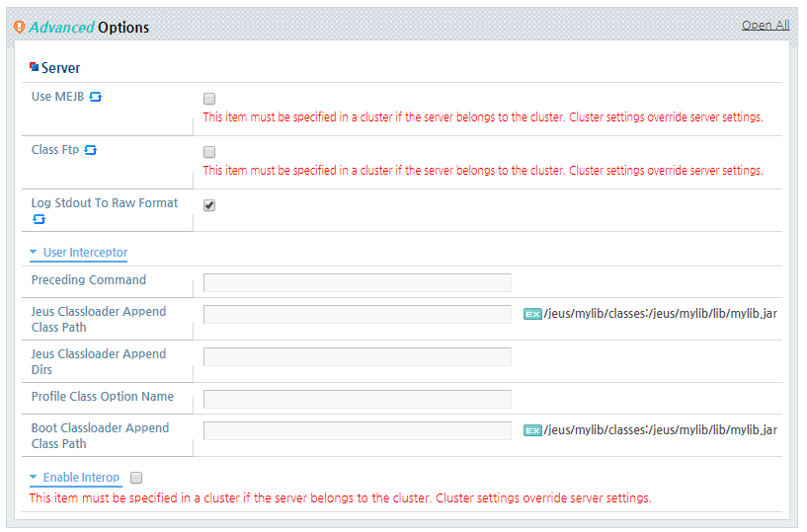Click the refresh icon under Log Stdout To Raw Format
807x532 pixels.
click(x=40, y=220)
